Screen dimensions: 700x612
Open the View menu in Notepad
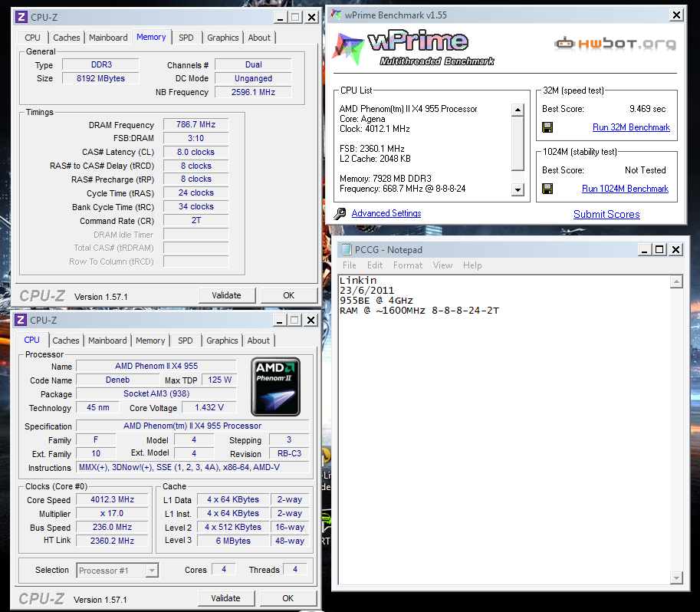click(442, 265)
